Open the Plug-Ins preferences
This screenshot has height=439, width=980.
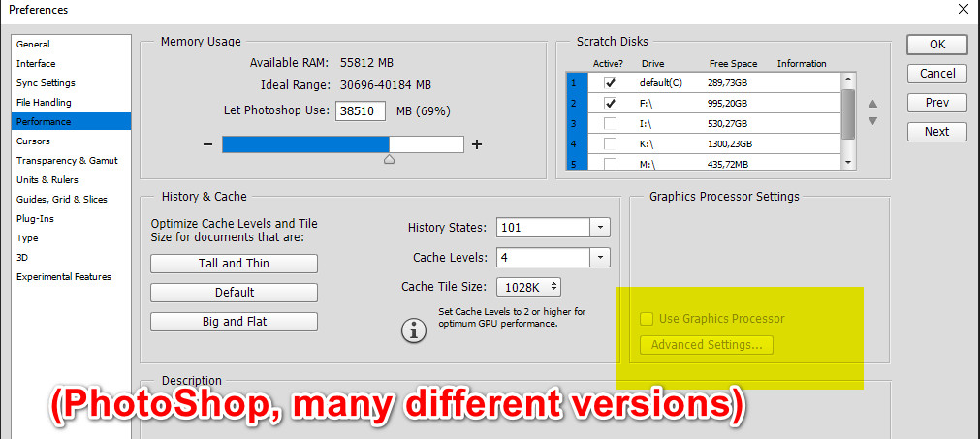click(x=35, y=219)
